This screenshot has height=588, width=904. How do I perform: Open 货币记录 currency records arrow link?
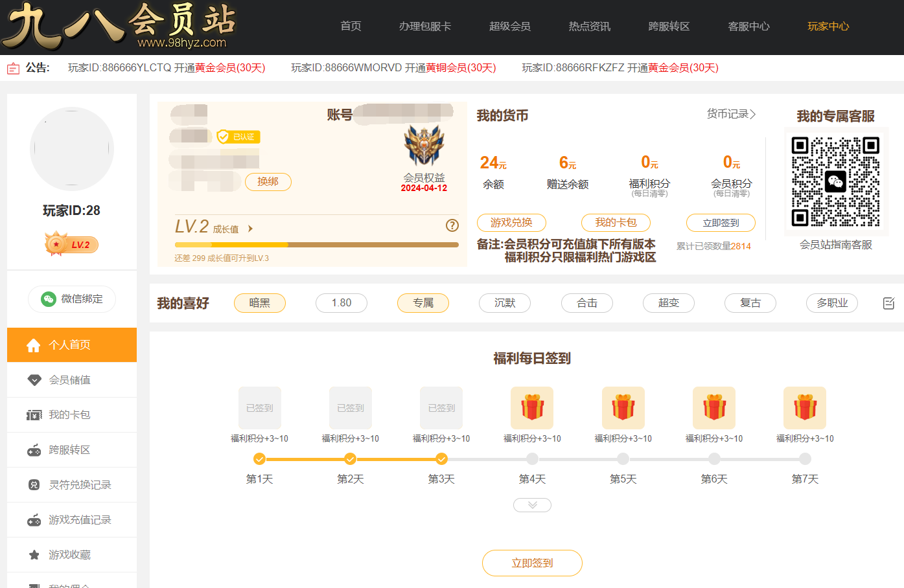(731, 114)
